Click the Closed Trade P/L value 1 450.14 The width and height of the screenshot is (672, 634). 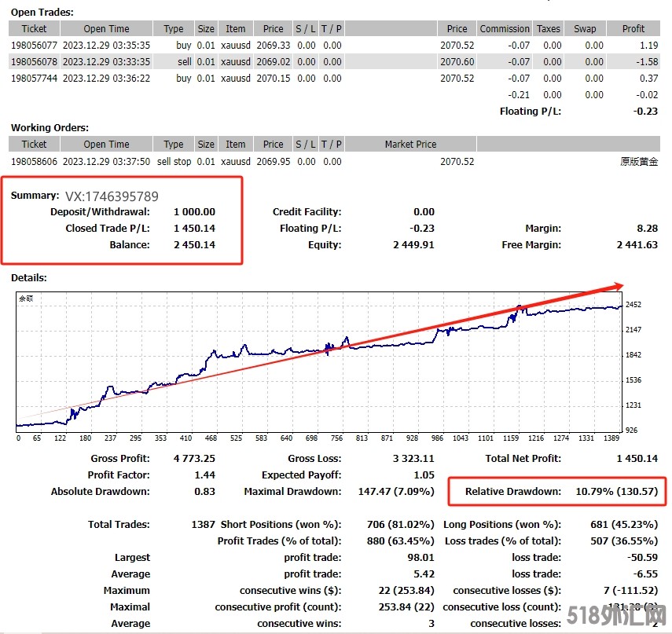(195, 229)
